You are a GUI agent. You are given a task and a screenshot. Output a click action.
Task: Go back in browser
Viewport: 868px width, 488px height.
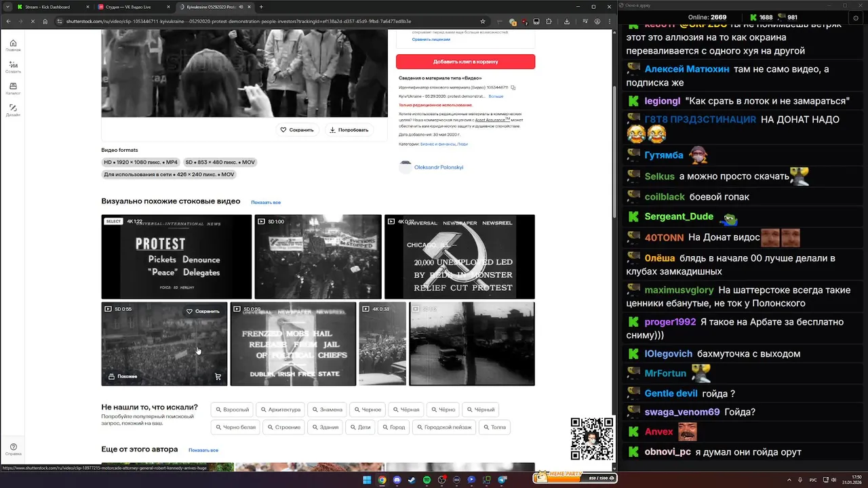[9, 21]
